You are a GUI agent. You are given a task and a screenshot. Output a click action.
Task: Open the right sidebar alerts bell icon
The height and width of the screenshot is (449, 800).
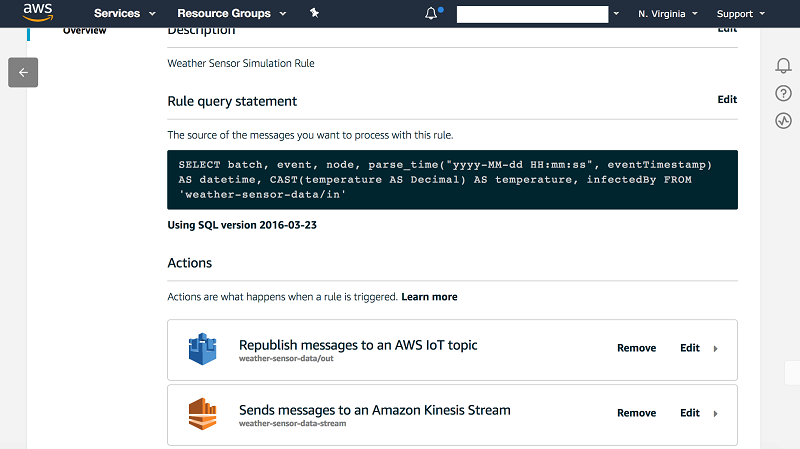coord(783,66)
